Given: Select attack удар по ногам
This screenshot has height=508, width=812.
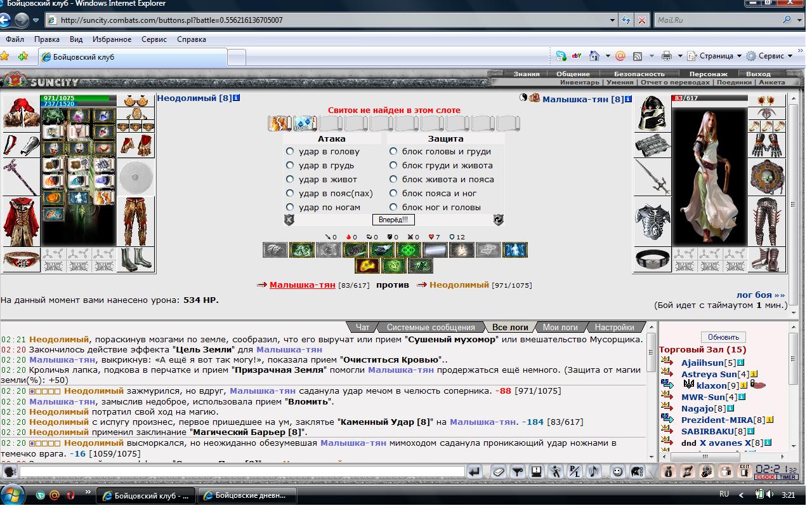Looking at the screenshot, I should 290,207.
